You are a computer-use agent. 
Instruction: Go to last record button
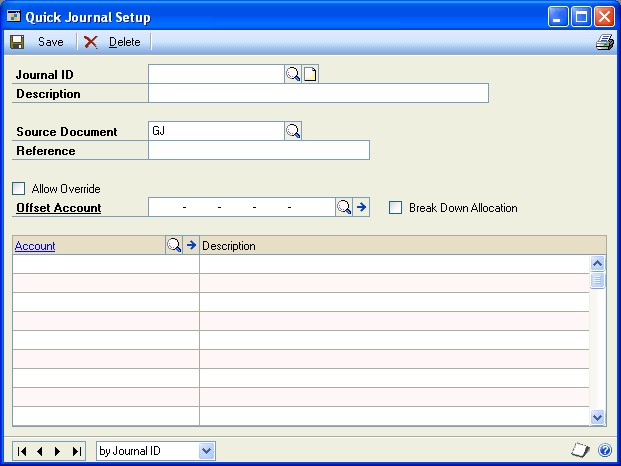click(76, 451)
